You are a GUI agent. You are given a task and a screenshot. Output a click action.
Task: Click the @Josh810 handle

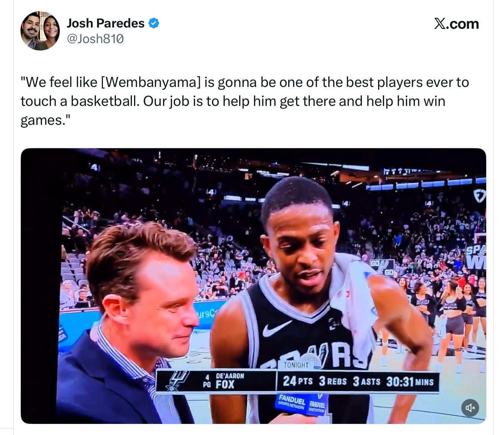click(x=95, y=39)
